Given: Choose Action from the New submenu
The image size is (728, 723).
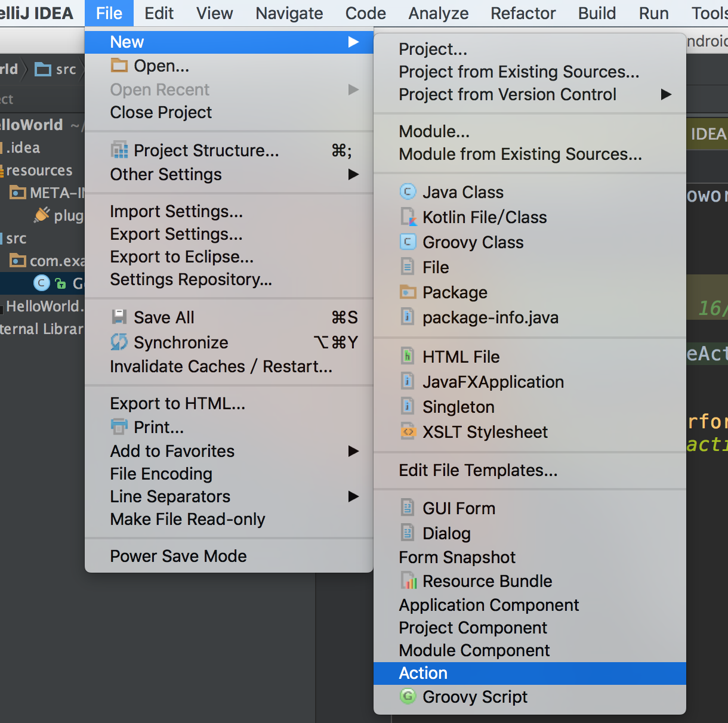Looking at the screenshot, I should coord(423,673).
